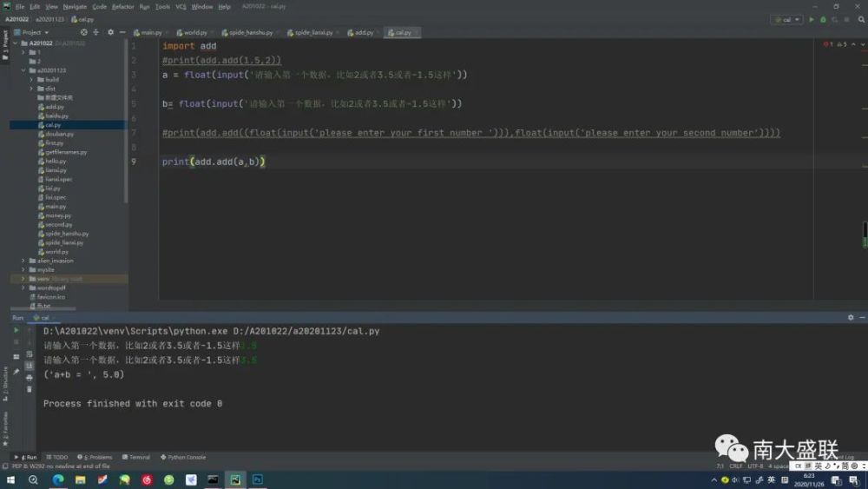Open baidu.py in project tree

53,116
